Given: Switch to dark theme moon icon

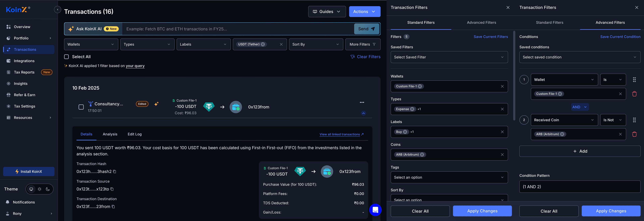Looking at the screenshot, I should 48,189.
